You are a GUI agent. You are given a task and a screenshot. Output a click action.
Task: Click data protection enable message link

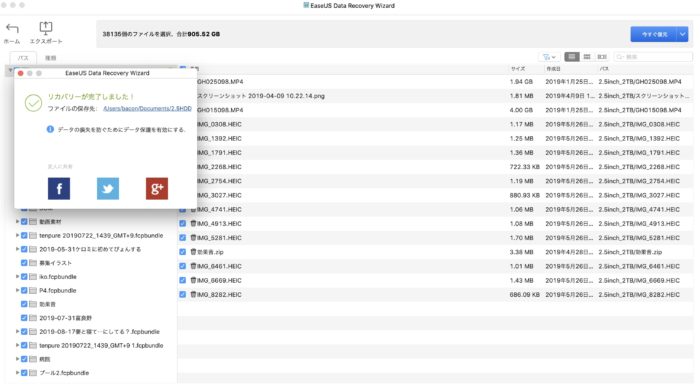point(121,129)
